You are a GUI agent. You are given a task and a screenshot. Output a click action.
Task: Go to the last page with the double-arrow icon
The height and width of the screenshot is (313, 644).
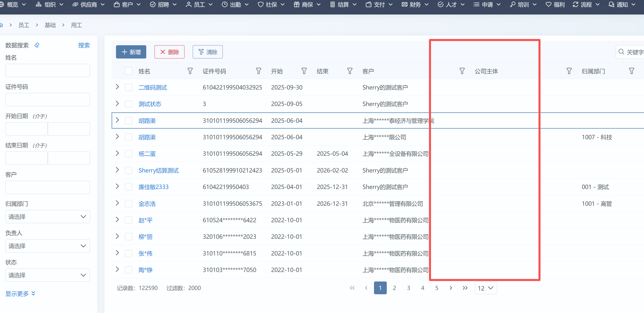(465, 288)
